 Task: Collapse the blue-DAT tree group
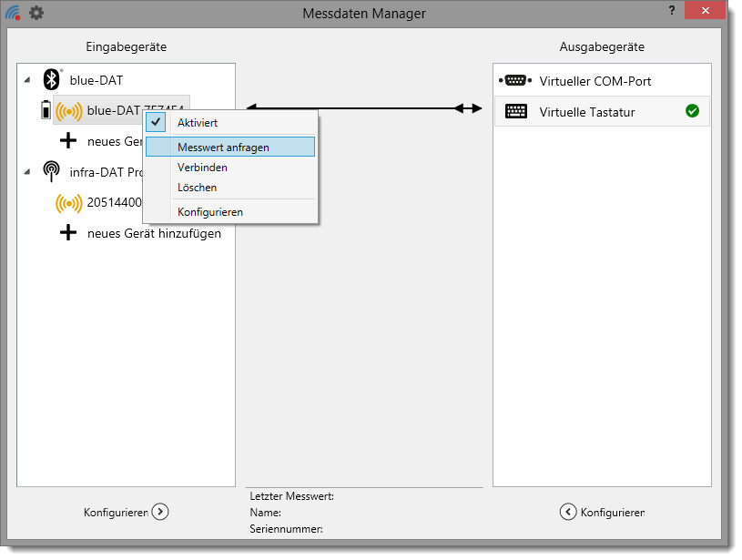[26, 80]
